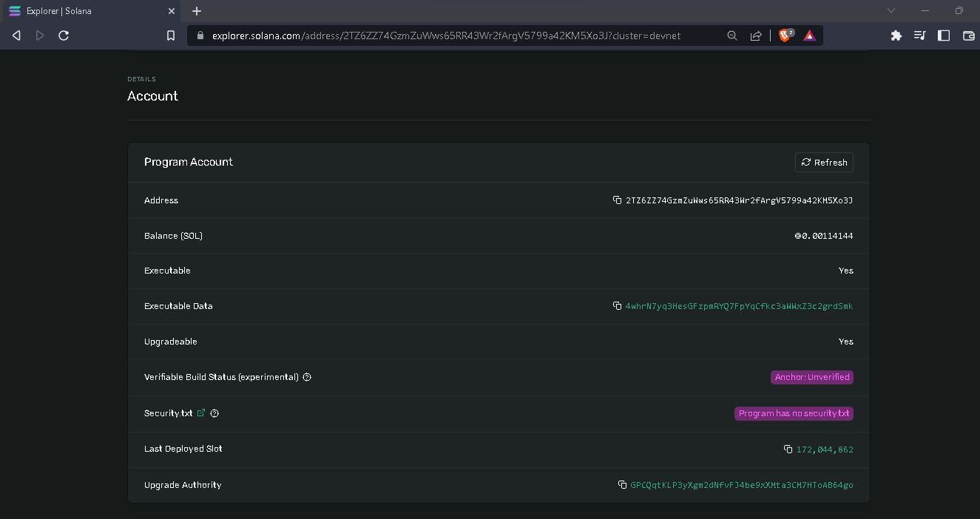Copy the Last Deployed Slot number
Screen dimensions: 980x519
click(788, 450)
